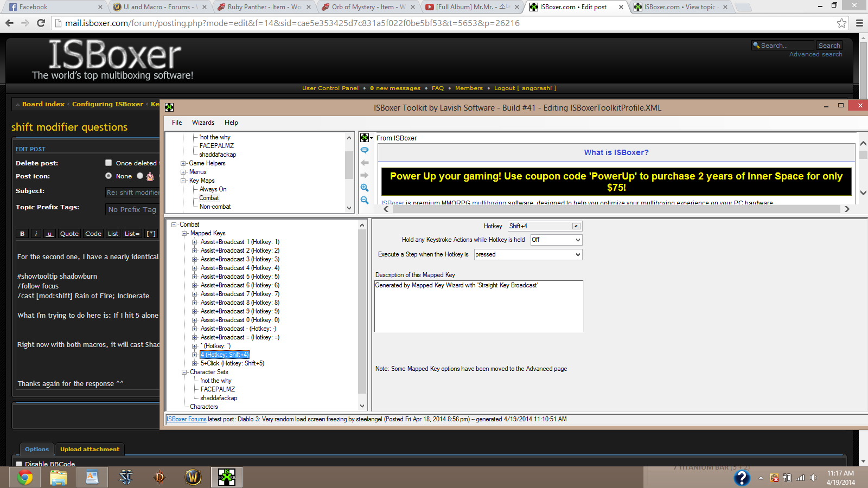Screen dimensions: 868x488
Task: Click the forum Search text field
Action: 783,46
